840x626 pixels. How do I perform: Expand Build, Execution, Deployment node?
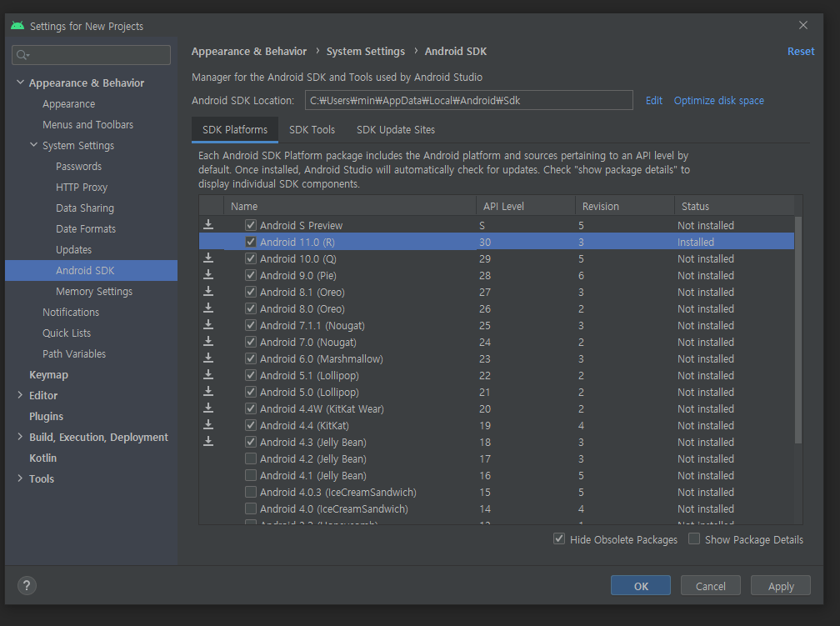pos(20,437)
